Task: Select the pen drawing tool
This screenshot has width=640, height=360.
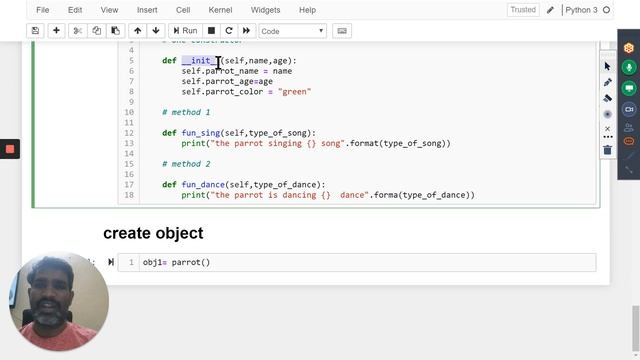Action: (x=607, y=82)
